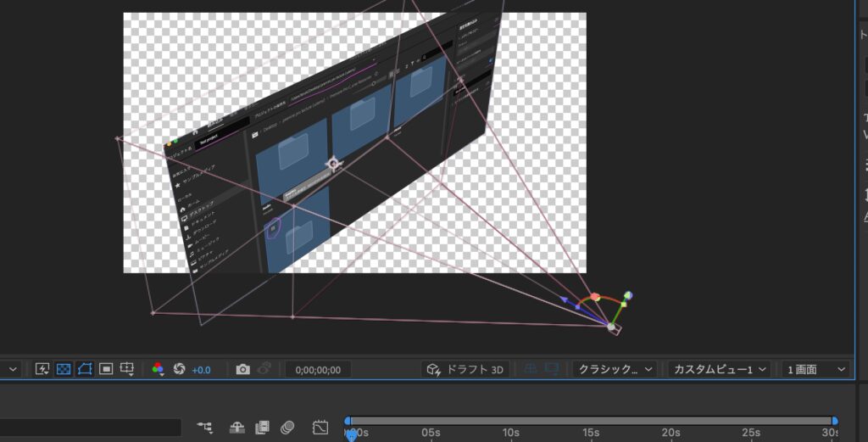Open the RGB channel display menu
868x442 pixels.
point(158,369)
